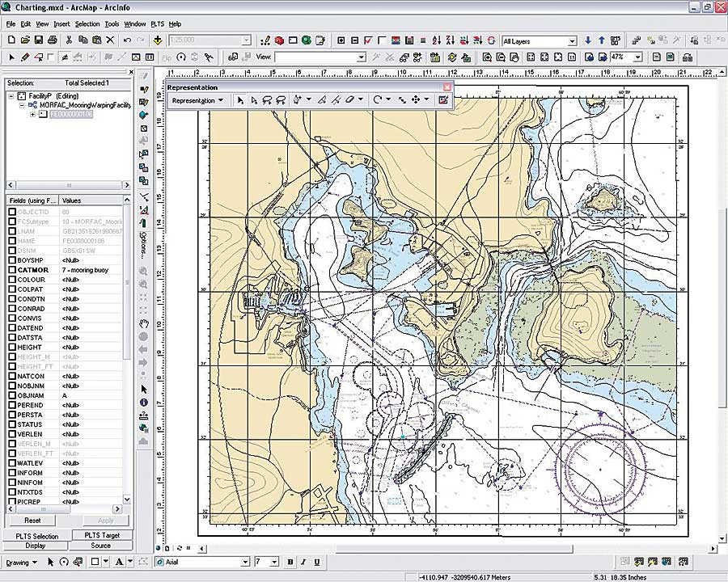Move layer down with the blue down arrow
This screenshot has height=582, width=728.
point(588,41)
